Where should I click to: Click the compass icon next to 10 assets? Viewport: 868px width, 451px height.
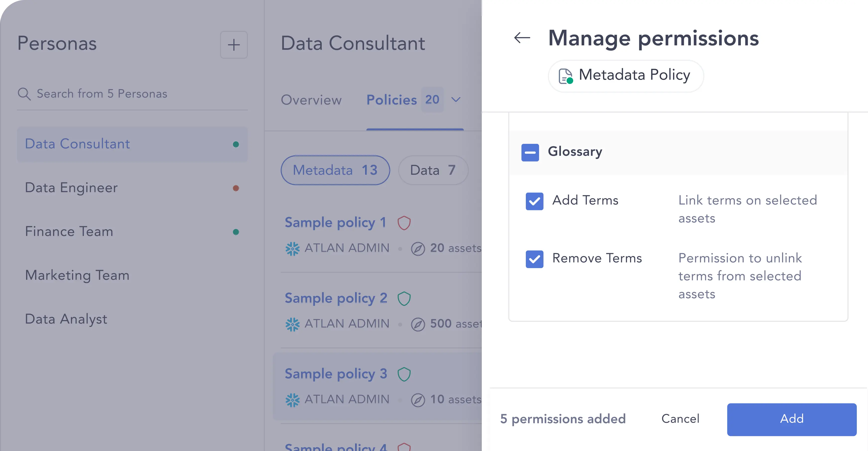(x=418, y=400)
